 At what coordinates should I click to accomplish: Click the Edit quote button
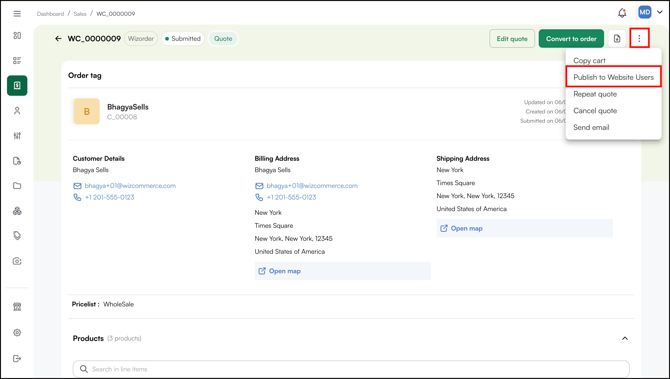point(512,38)
